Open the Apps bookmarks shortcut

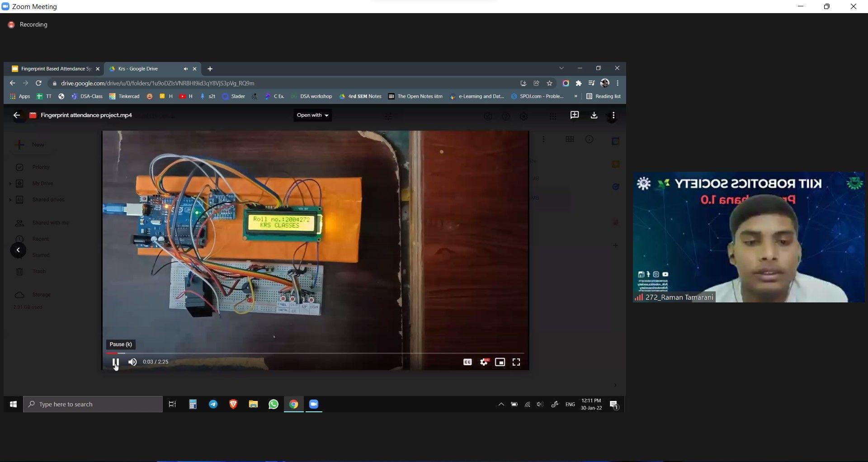click(20, 96)
